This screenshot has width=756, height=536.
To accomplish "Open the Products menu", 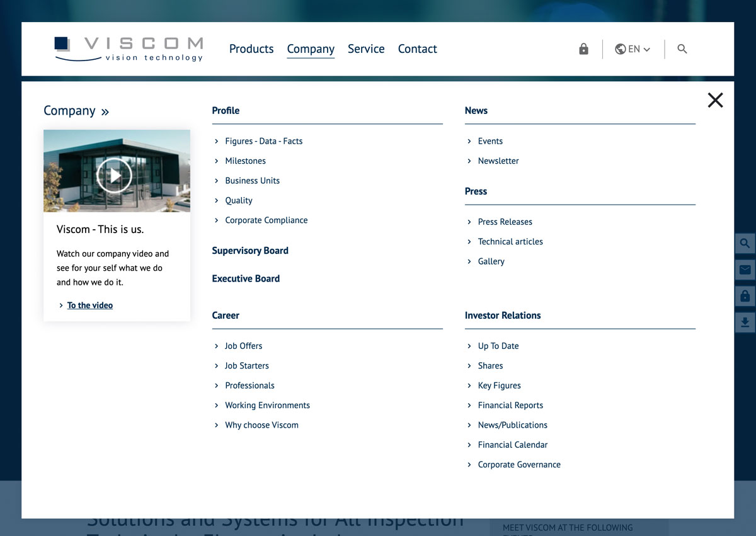I will [x=251, y=49].
